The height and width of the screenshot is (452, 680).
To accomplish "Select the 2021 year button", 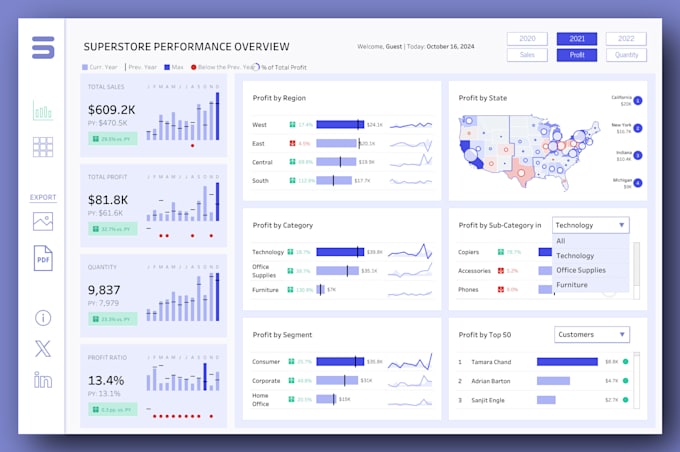I will click(577, 39).
